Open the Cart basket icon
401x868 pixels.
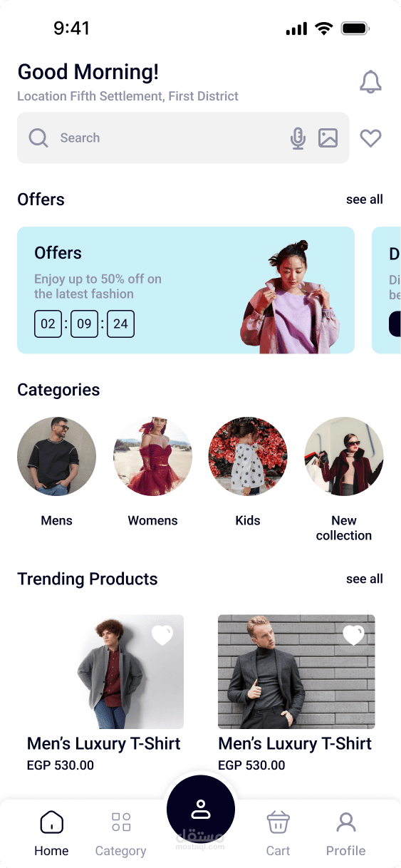click(x=278, y=822)
